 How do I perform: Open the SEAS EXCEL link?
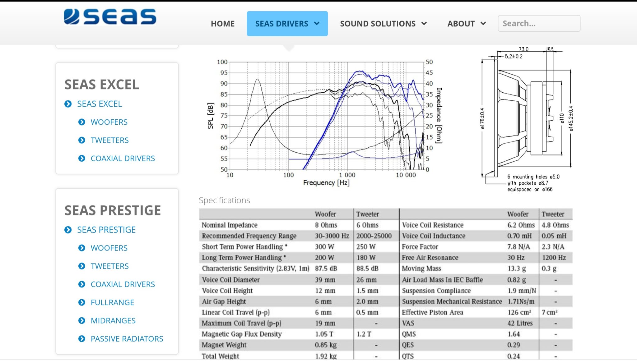click(100, 104)
